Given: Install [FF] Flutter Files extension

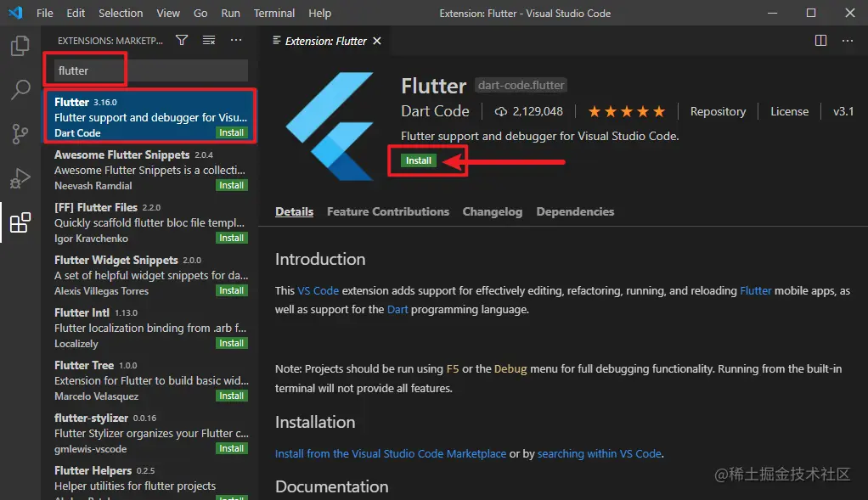Looking at the screenshot, I should click(231, 238).
